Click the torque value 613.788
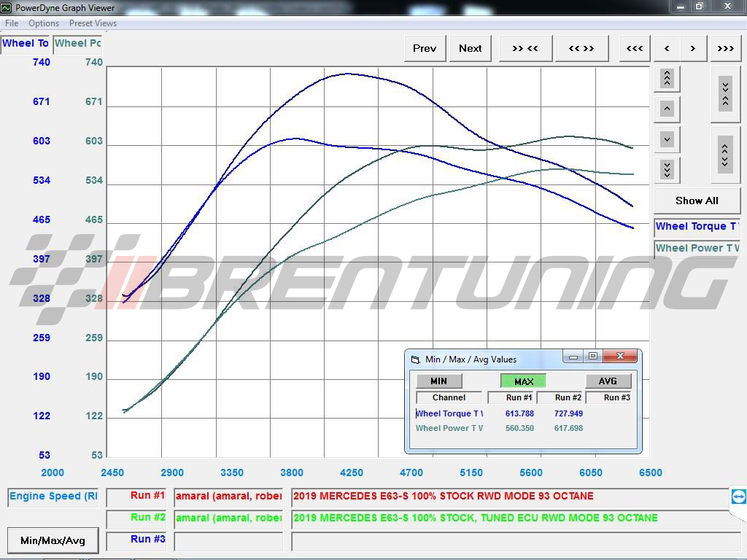The width and height of the screenshot is (747, 560). (519, 414)
